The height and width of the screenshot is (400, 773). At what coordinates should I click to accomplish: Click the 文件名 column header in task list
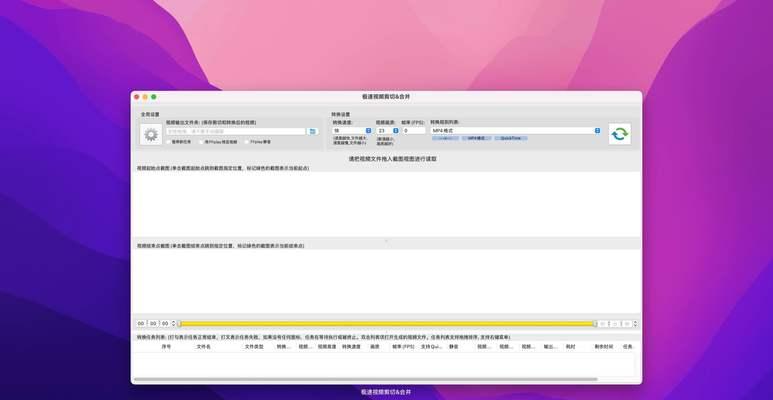click(204, 347)
